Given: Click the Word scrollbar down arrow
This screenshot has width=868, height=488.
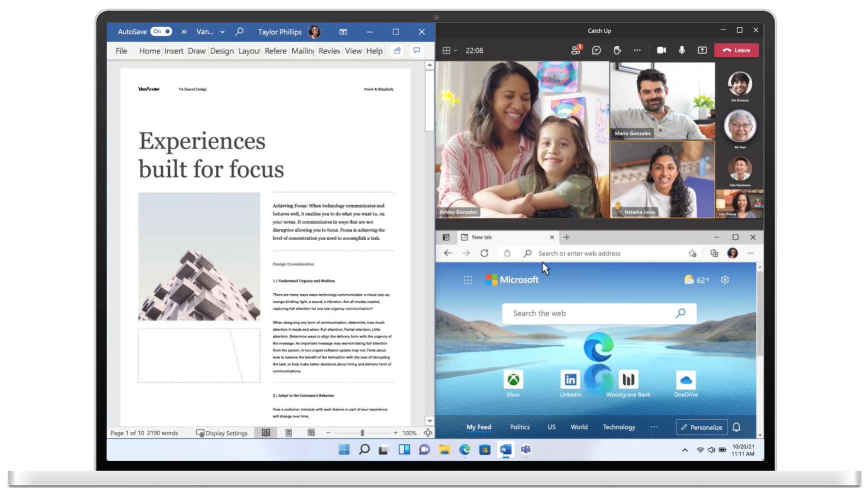Looking at the screenshot, I should click(x=429, y=421).
